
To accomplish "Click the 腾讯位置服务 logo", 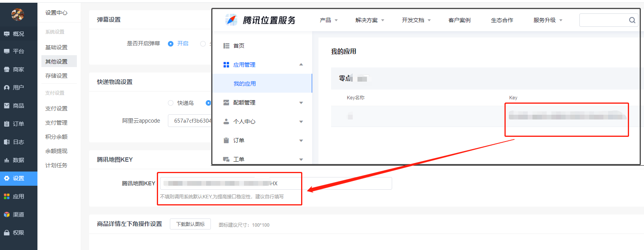I will pyautogui.click(x=261, y=20).
